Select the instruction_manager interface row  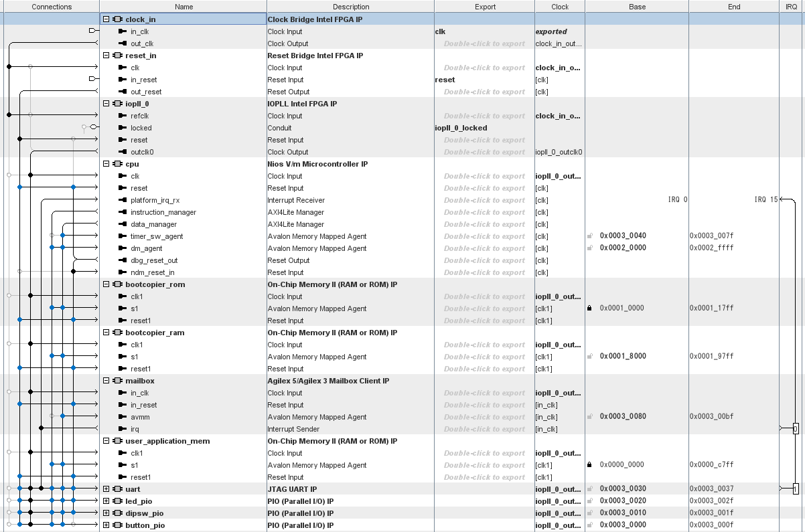(163, 212)
